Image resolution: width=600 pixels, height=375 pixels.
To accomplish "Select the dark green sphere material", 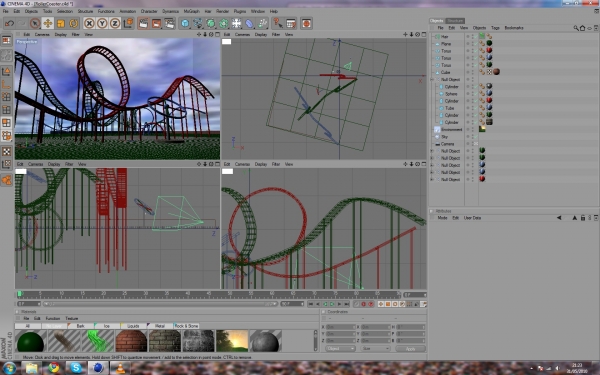I will tap(31, 341).
